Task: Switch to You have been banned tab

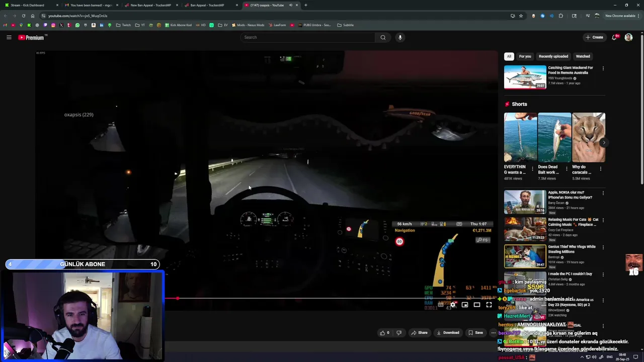Action: [x=91, y=5]
